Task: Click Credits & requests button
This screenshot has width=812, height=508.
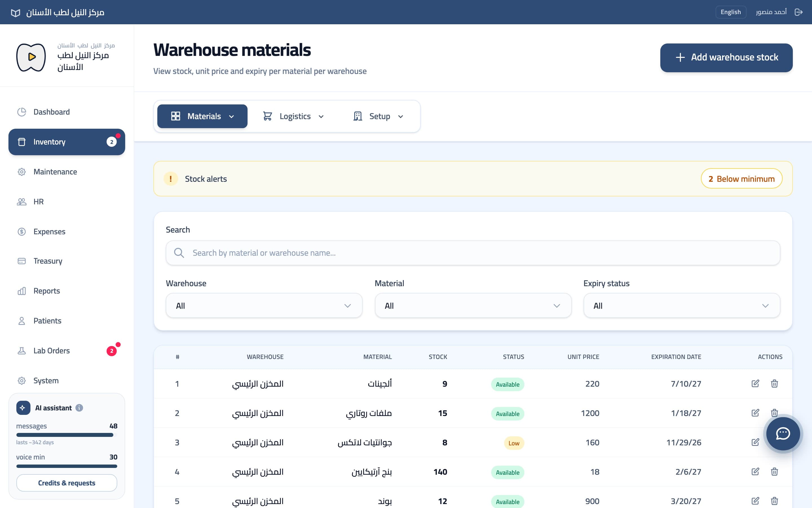Action: [67, 483]
